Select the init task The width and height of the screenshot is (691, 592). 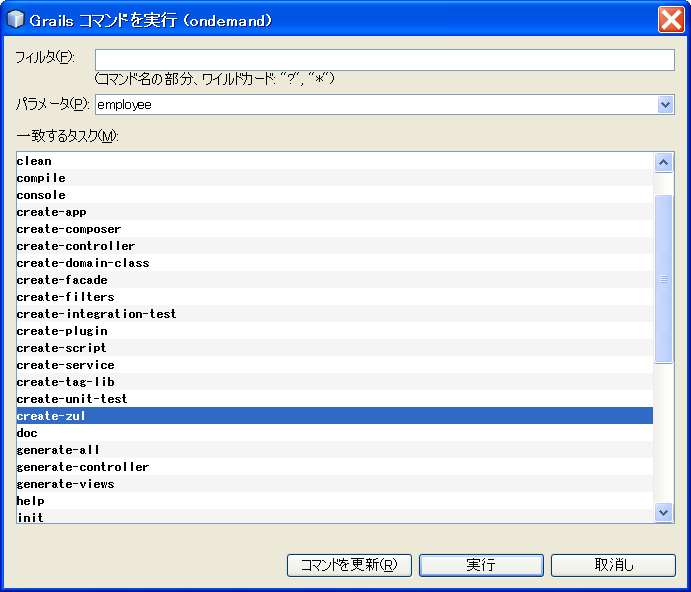[334, 516]
